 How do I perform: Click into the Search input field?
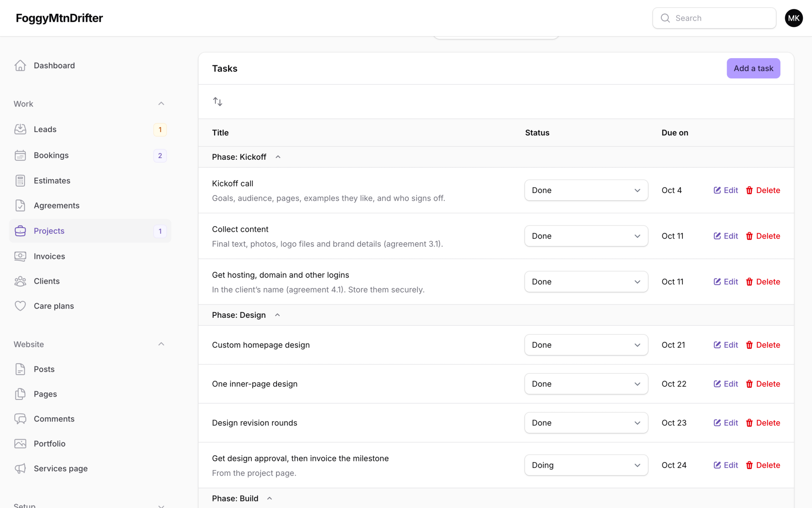click(x=714, y=18)
